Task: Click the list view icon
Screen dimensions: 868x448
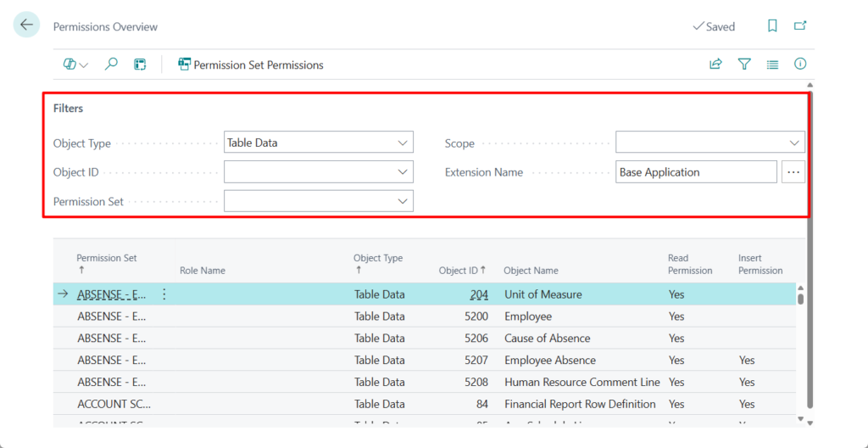Action: pyautogui.click(x=772, y=64)
